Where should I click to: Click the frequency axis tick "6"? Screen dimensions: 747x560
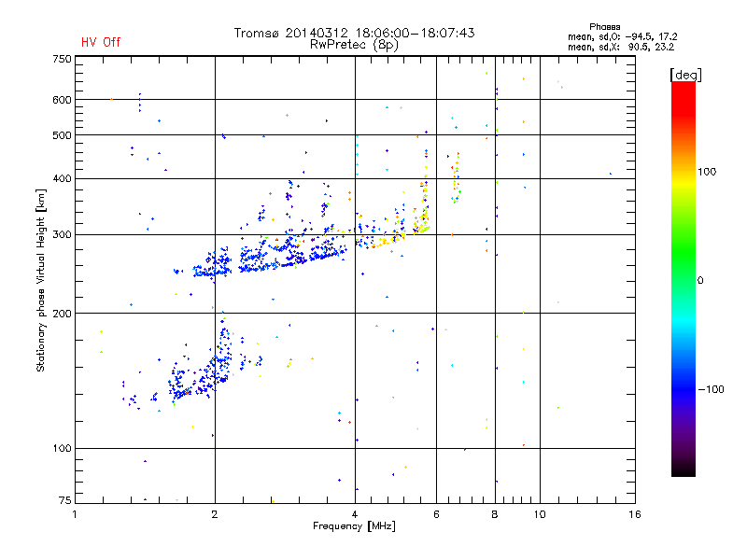pyautogui.click(x=436, y=514)
